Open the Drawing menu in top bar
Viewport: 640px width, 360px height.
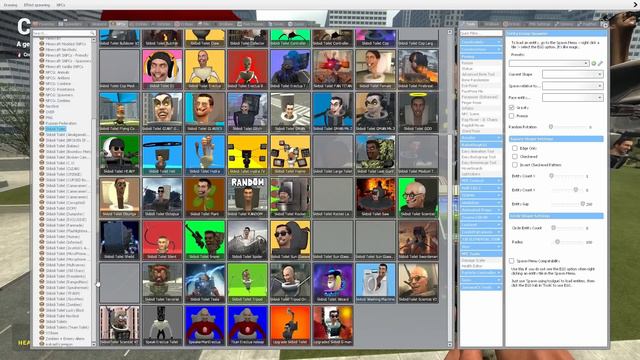coord(10,5)
